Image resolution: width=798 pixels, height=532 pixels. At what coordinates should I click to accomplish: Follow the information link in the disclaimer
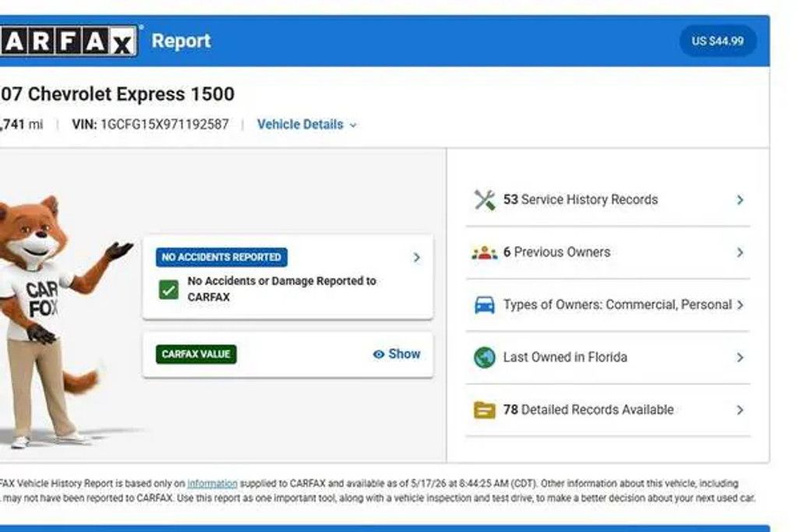point(212,484)
